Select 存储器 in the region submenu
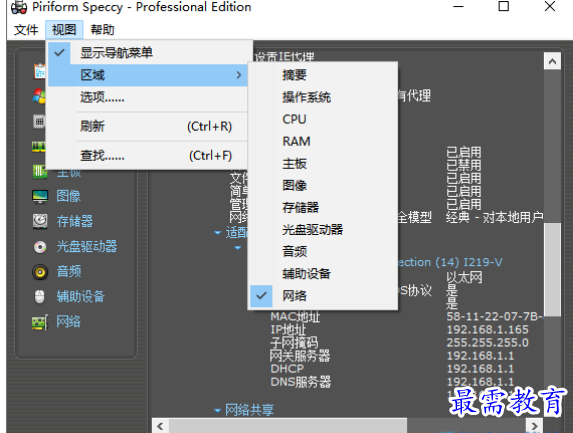The height and width of the screenshot is (433, 573). pyautogui.click(x=323, y=208)
